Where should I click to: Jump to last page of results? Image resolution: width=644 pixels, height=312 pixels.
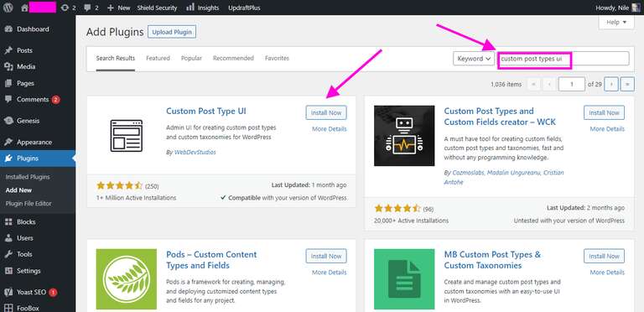click(x=627, y=84)
